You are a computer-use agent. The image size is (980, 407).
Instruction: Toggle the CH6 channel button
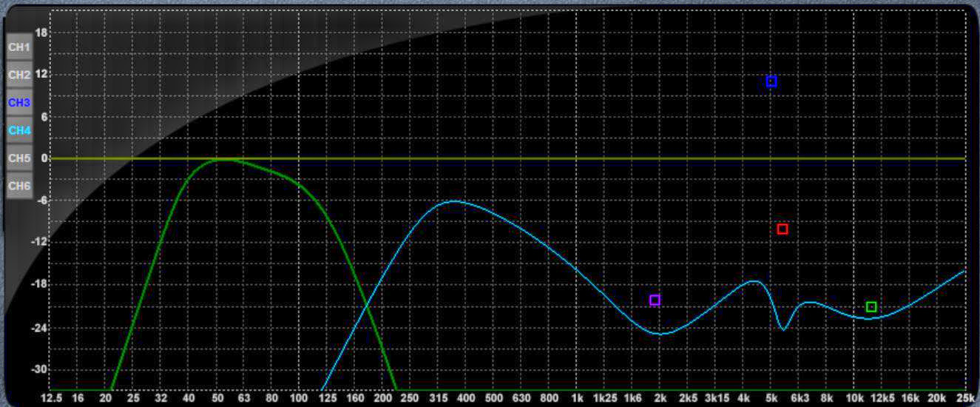click(19, 186)
